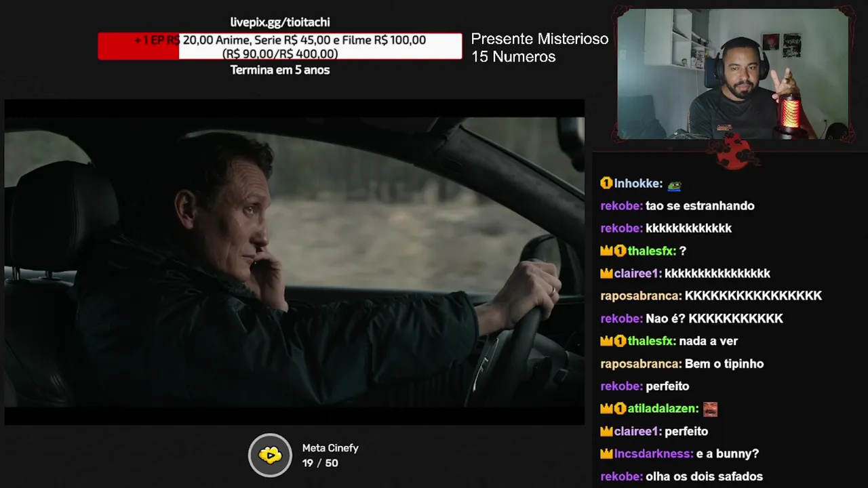This screenshot has height=488, width=868.
Task: Click the badge next to Inhokke username
Action: [606, 183]
